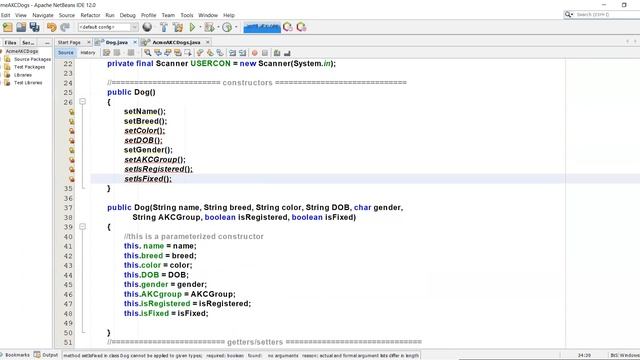Click the error marker beside setIsFixed()
640x360 pixels.
click(72, 179)
